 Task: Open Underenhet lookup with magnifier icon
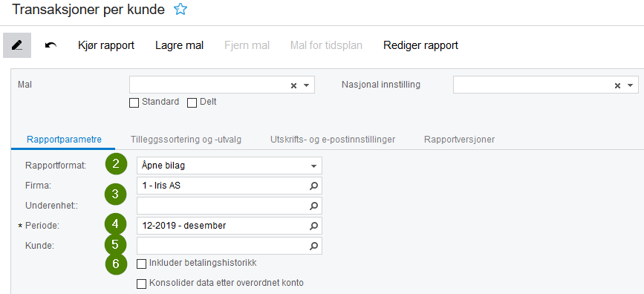click(313, 206)
